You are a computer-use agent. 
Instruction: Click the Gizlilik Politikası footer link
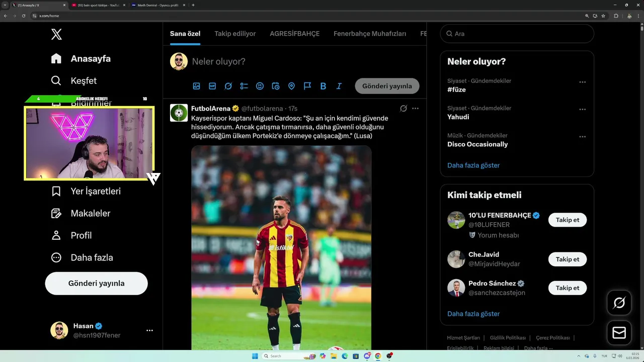[508, 338]
